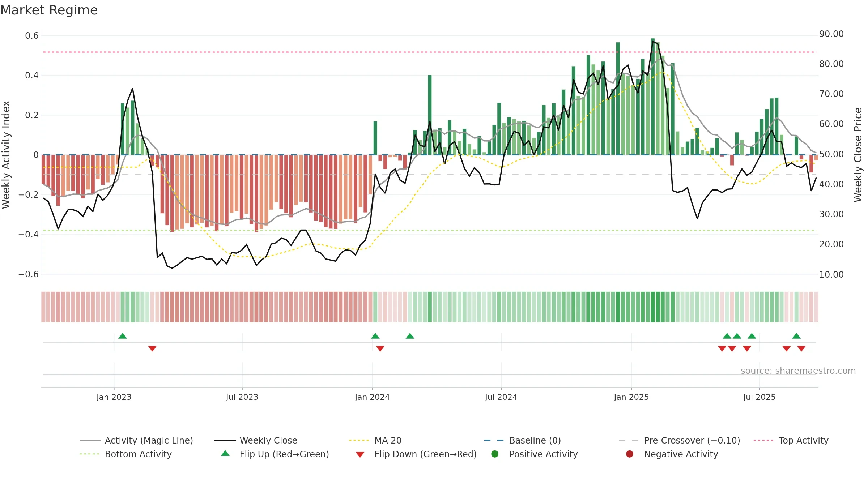868x488 pixels.
Task: Click the Bottom Activity legend entry
Action: tap(125, 454)
